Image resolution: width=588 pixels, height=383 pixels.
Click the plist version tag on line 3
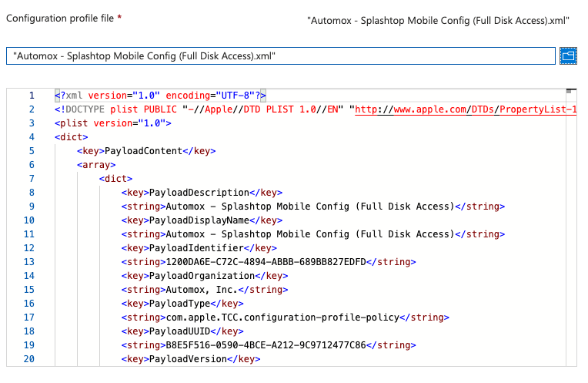click(113, 123)
